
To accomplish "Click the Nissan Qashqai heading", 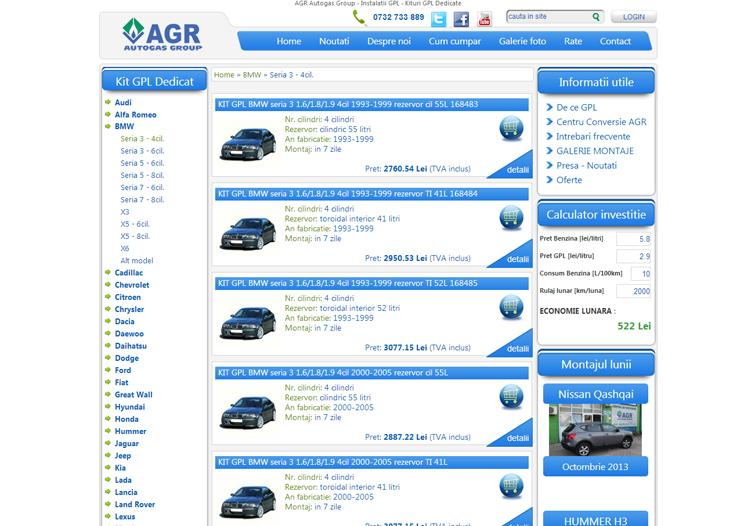I will [596, 394].
